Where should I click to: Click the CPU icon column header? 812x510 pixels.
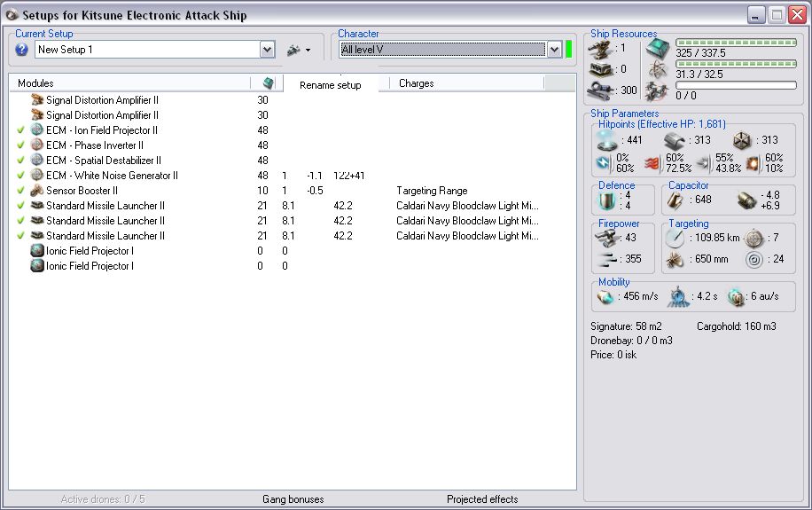268,82
